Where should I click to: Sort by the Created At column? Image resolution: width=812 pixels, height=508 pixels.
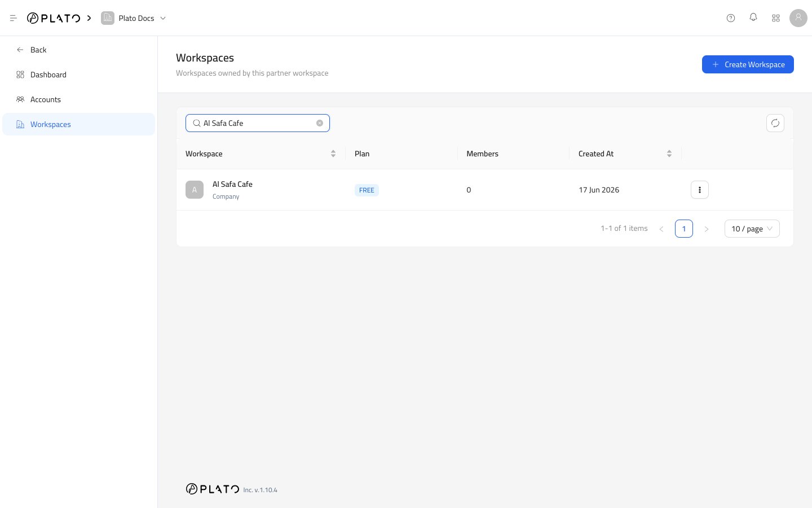pyautogui.click(x=669, y=154)
